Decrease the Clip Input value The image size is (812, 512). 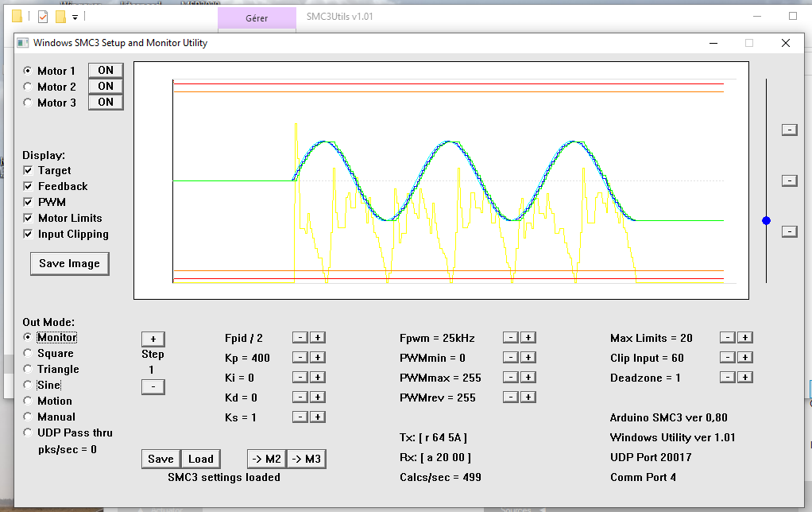[x=728, y=358]
